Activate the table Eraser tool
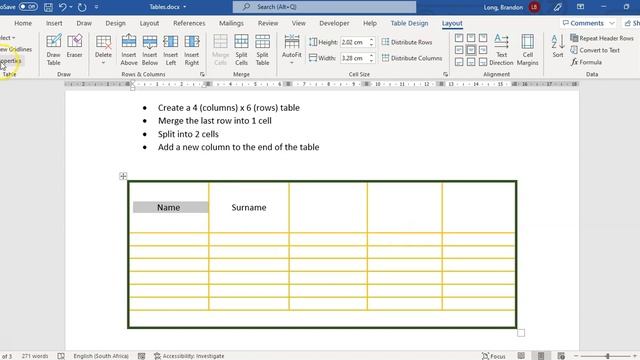This screenshot has width=640, height=360. pyautogui.click(x=75, y=46)
